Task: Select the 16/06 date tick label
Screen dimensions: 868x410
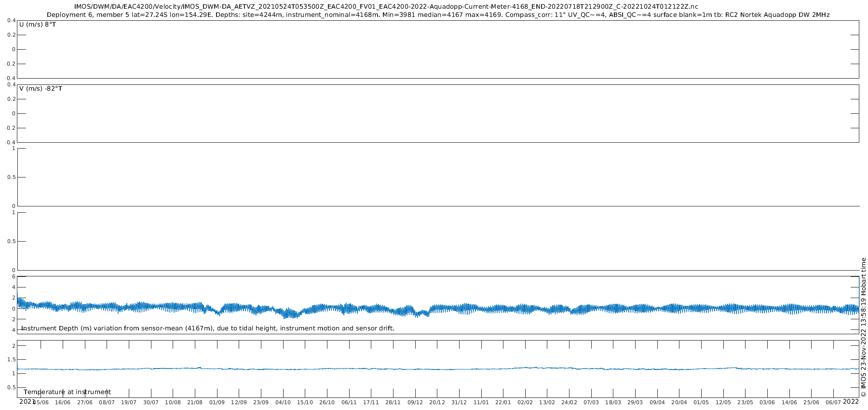Action: coord(63,402)
